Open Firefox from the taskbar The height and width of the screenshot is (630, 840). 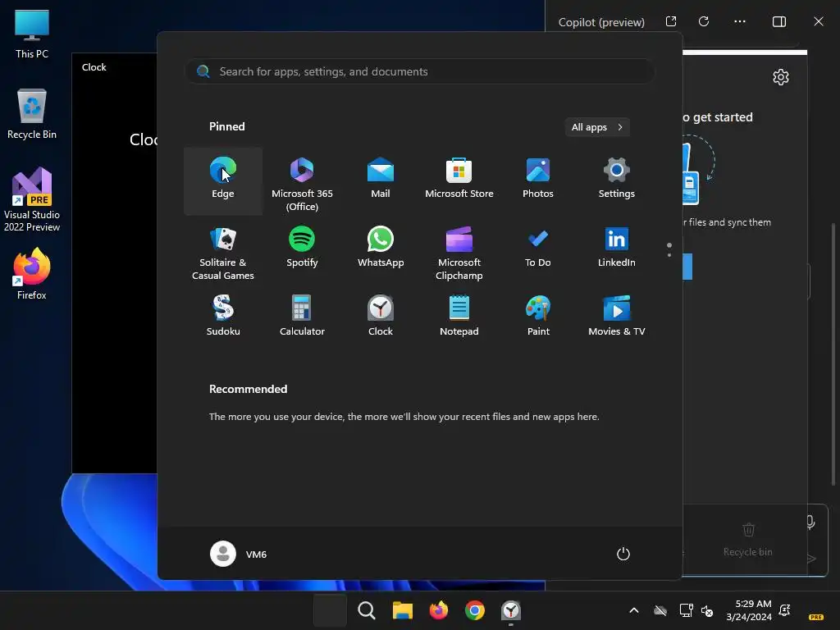pos(439,610)
